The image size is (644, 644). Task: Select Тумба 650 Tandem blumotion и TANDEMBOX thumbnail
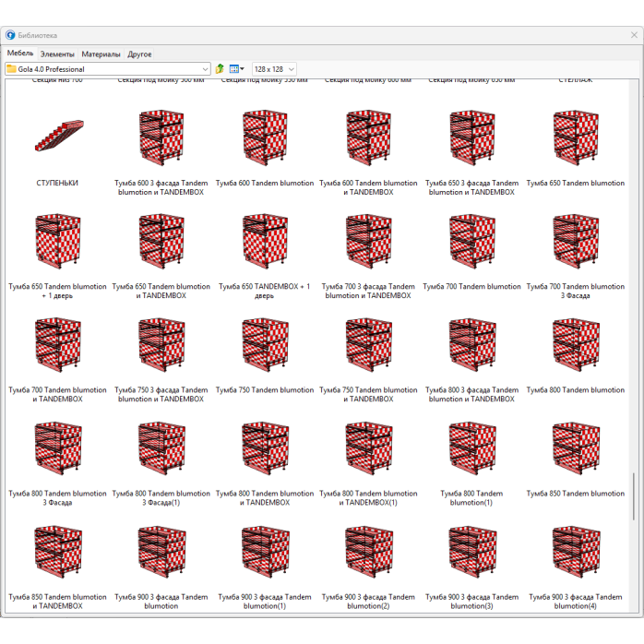coord(161,241)
